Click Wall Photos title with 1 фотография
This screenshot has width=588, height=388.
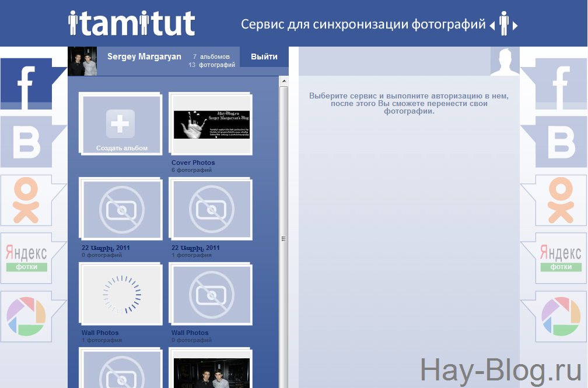coord(100,333)
